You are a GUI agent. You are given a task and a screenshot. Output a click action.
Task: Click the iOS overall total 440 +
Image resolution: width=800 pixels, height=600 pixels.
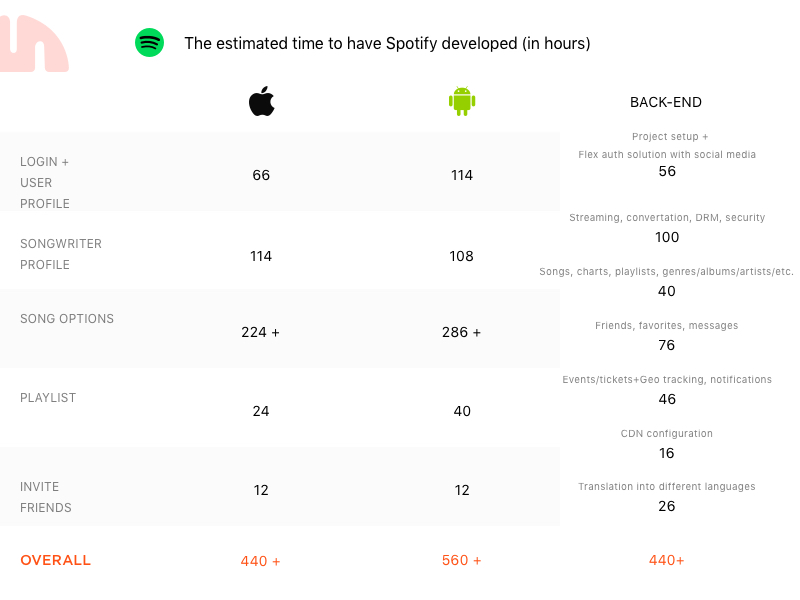[x=260, y=561]
